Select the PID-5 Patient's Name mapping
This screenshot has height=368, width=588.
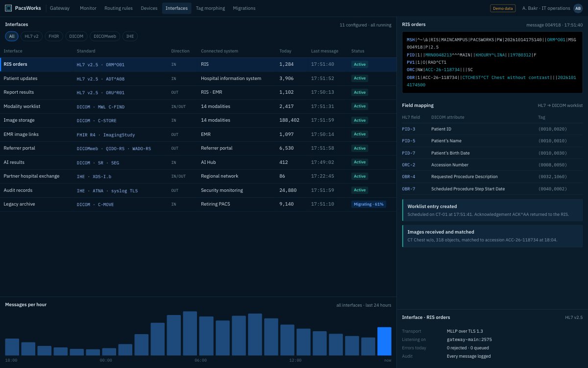(x=492, y=141)
